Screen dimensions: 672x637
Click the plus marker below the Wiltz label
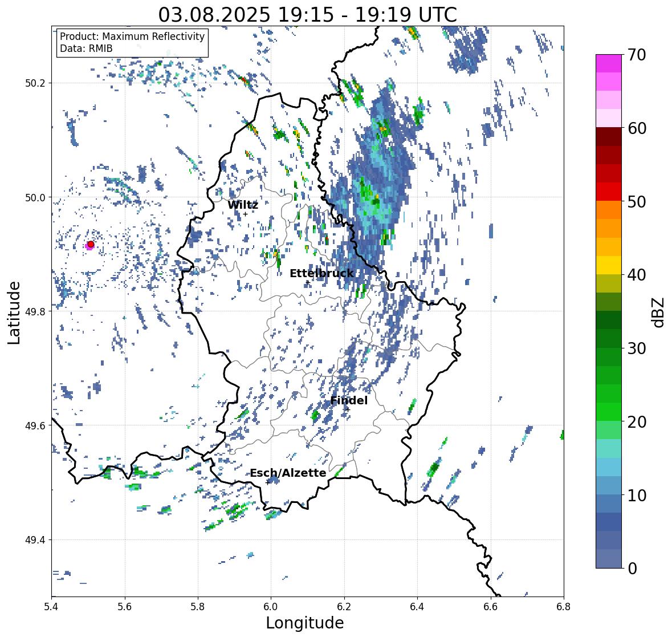point(245,214)
